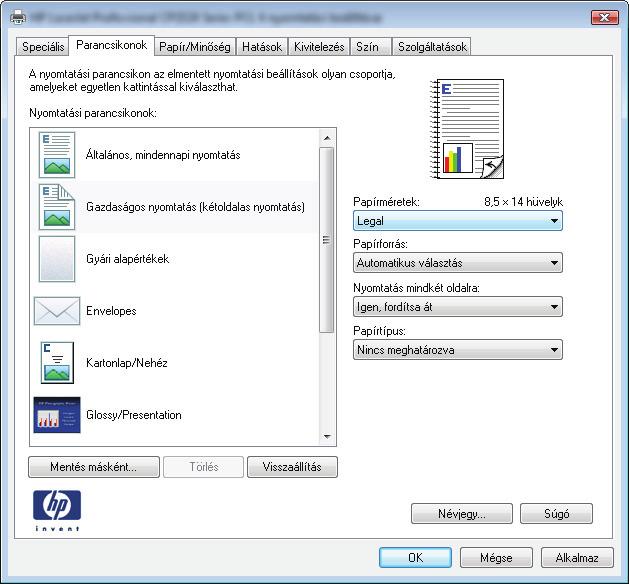Select the 'Glossy/Presentation' label
Viewport: 629px width, 584px height.
[x=134, y=415]
